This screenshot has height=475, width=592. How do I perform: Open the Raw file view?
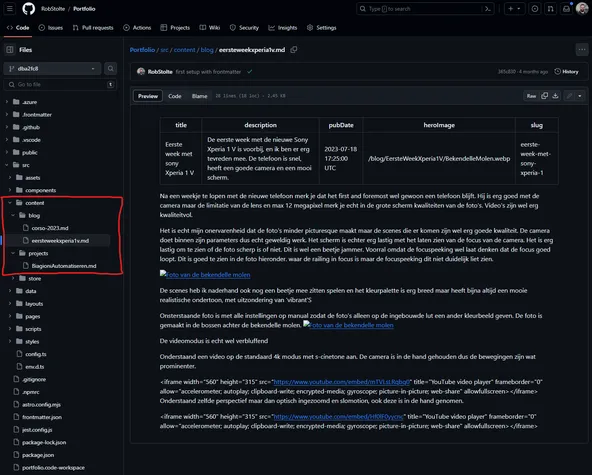531,96
